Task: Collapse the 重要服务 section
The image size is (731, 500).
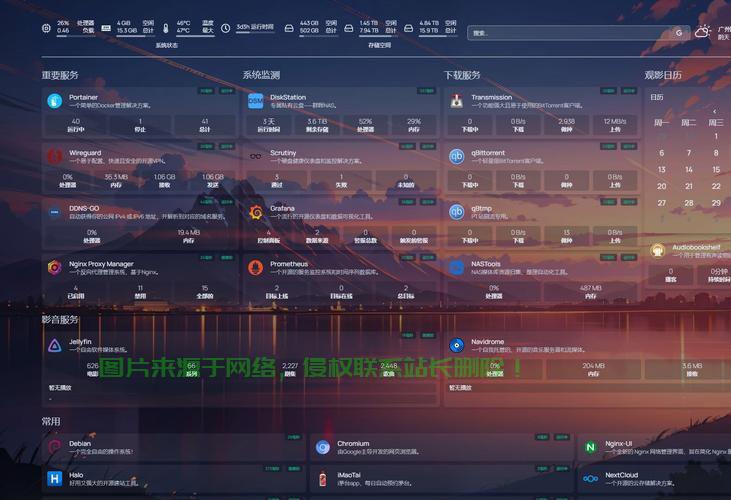Action: coord(60,75)
